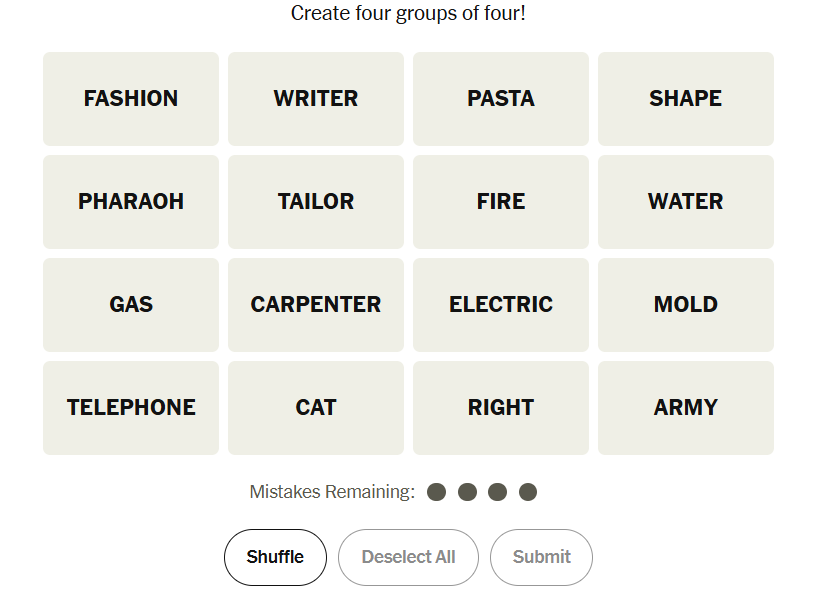The image size is (823, 613).
Task: Select the FASHION word tile
Action: (131, 99)
